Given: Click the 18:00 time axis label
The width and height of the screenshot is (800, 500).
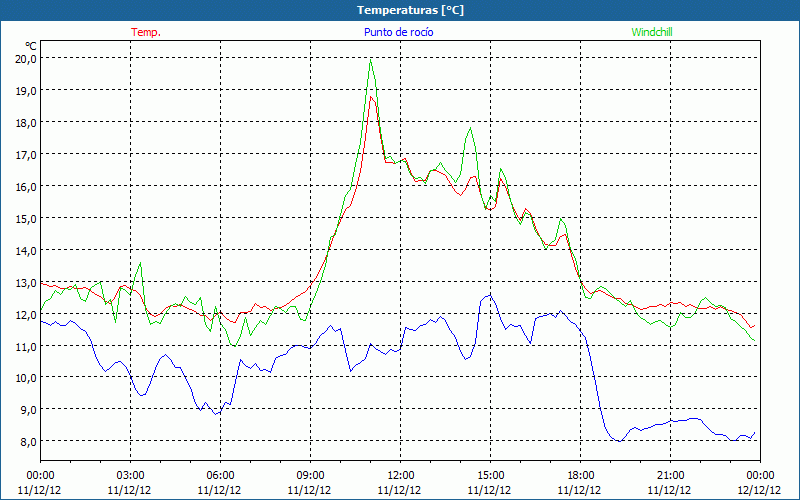Looking at the screenshot, I should 580,476.
